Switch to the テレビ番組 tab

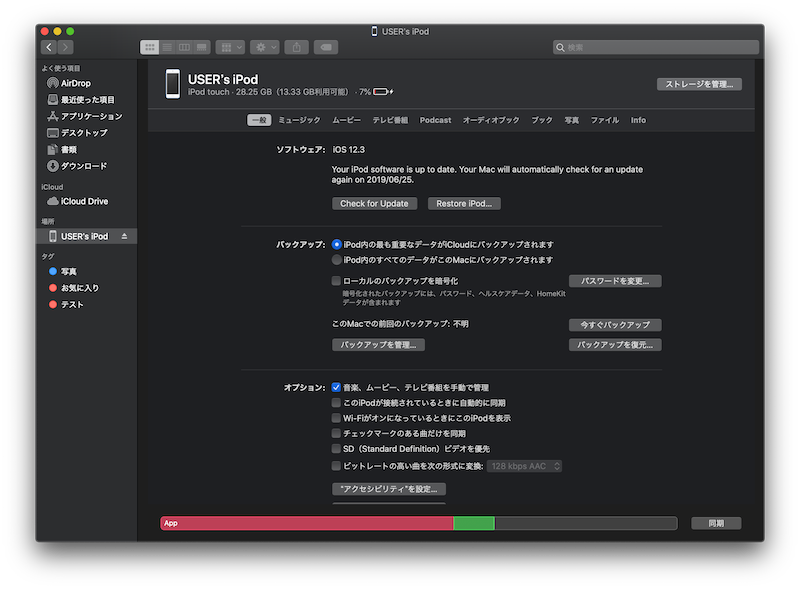pyautogui.click(x=390, y=120)
